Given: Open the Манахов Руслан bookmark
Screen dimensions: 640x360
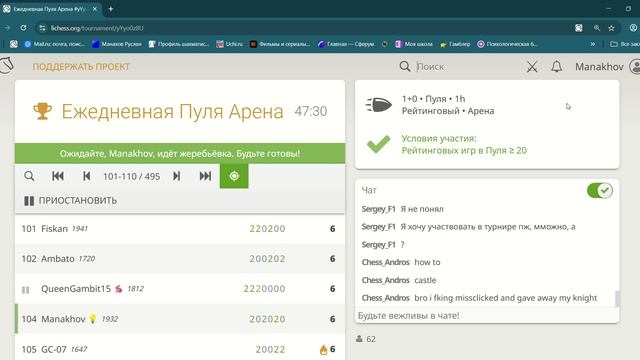Looking at the screenshot, I should click(117, 44).
